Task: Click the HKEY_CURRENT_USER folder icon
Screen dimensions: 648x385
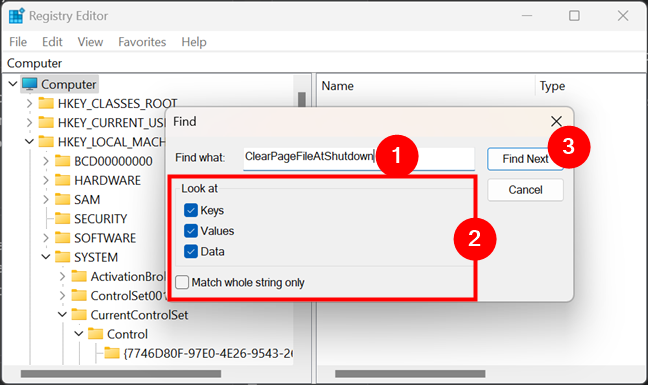Action: (x=46, y=122)
